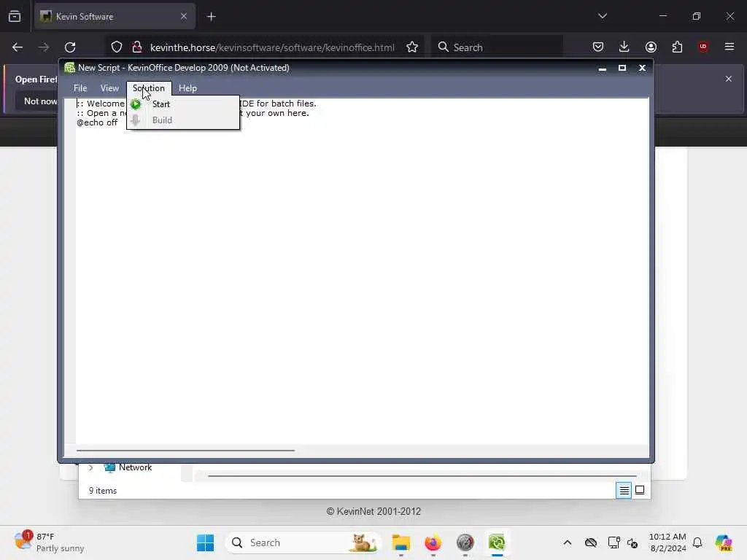The image size is (747, 560).
Task: Reload the current Firefox page
Action: pyautogui.click(x=70, y=47)
